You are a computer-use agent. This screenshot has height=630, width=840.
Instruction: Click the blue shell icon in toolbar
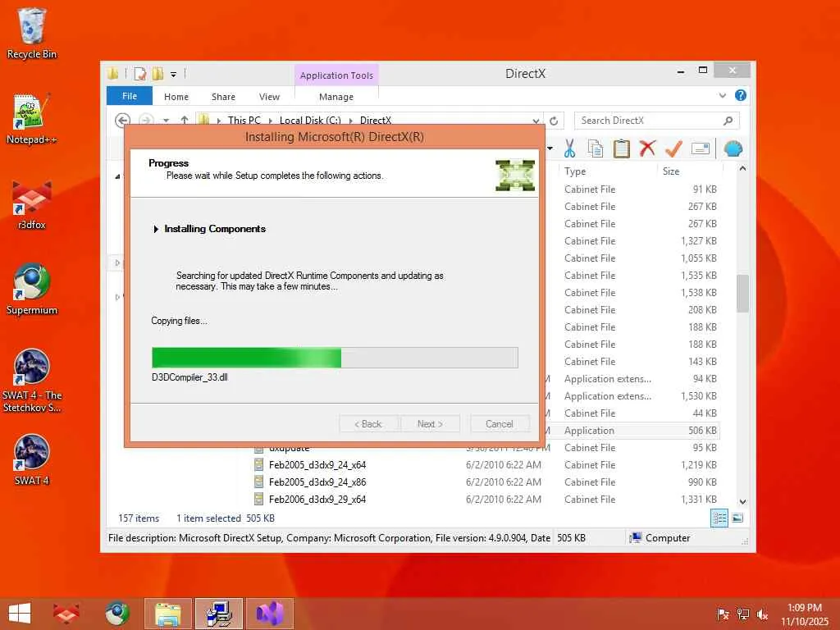[733, 148]
